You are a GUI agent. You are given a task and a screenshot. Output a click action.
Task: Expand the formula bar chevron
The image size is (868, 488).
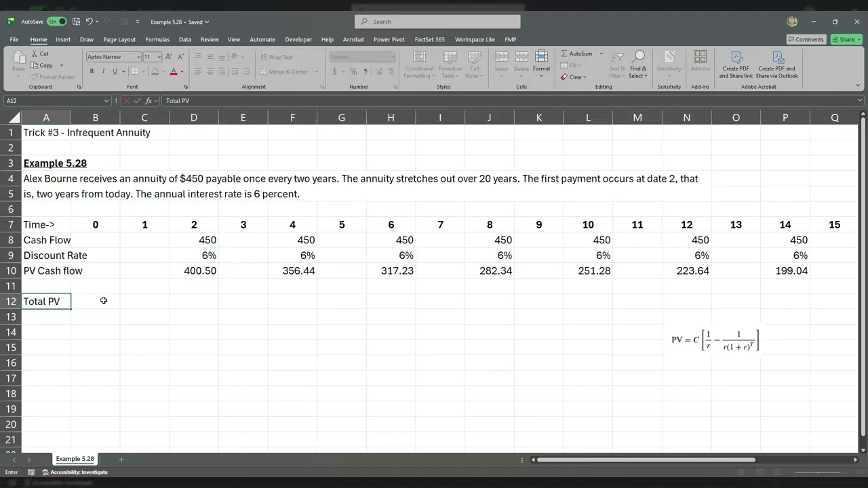[x=860, y=100]
